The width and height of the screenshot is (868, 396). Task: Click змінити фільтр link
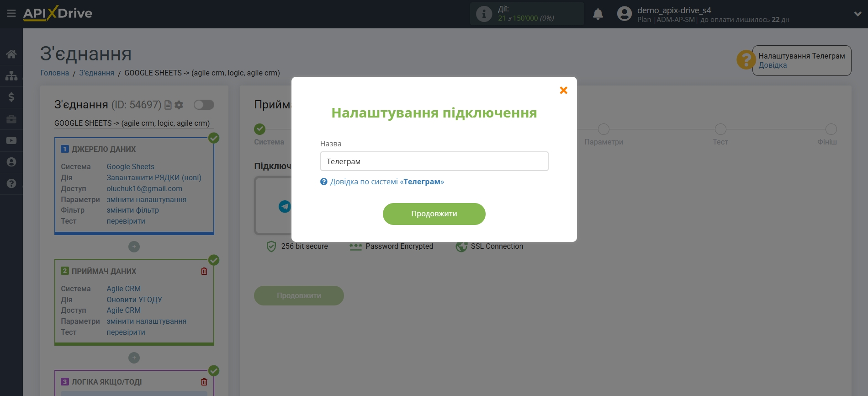pos(133,210)
